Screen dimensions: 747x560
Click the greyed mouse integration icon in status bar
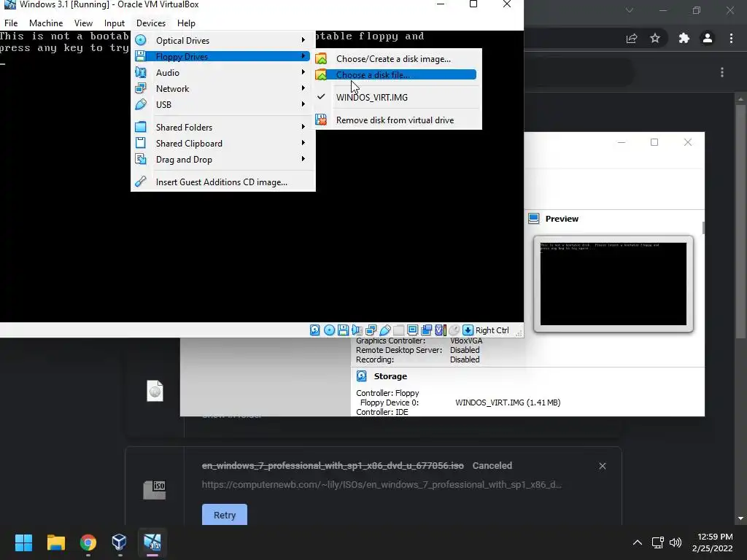pos(454,330)
